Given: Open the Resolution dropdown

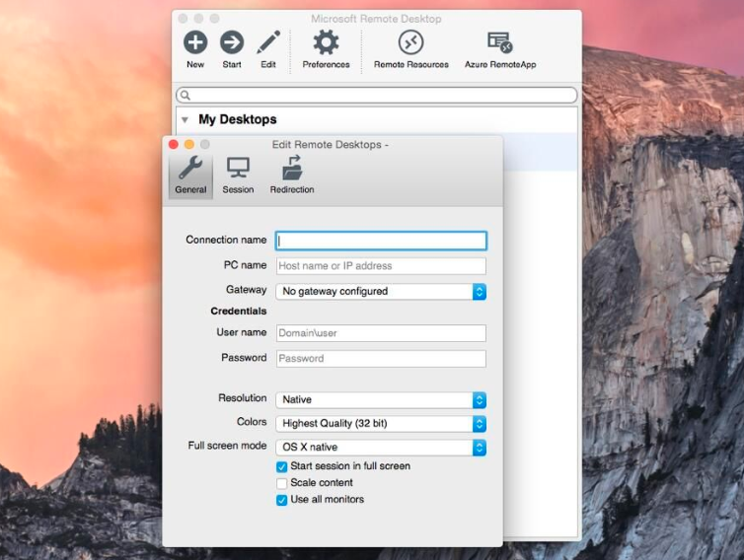Looking at the screenshot, I should click(381, 399).
